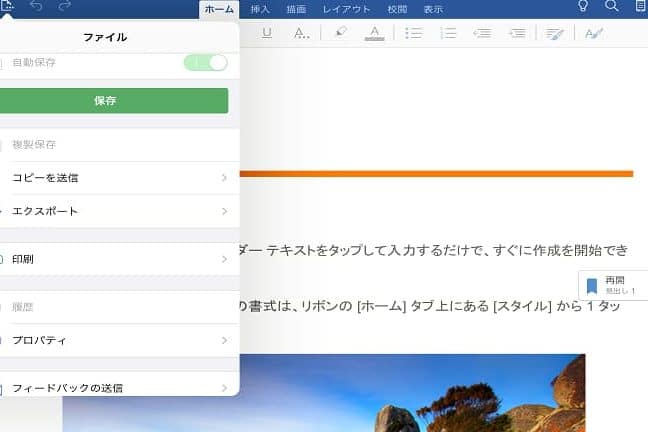Toggle the 自動保存 switch
The image size is (648, 432).
pyautogui.click(x=205, y=62)
